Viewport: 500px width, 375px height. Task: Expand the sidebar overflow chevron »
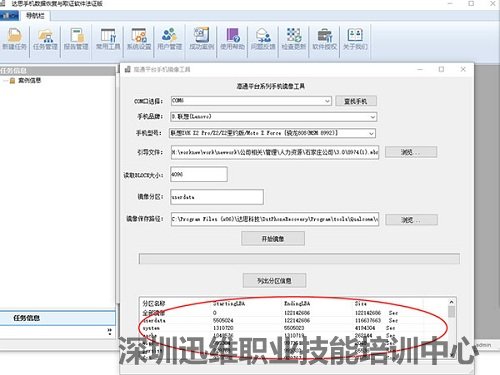[110, 331]
